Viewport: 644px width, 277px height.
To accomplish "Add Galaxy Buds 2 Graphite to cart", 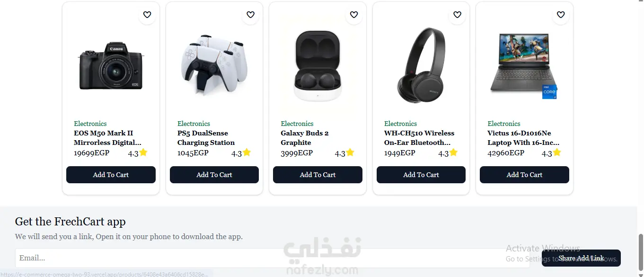I will point(318,175).
